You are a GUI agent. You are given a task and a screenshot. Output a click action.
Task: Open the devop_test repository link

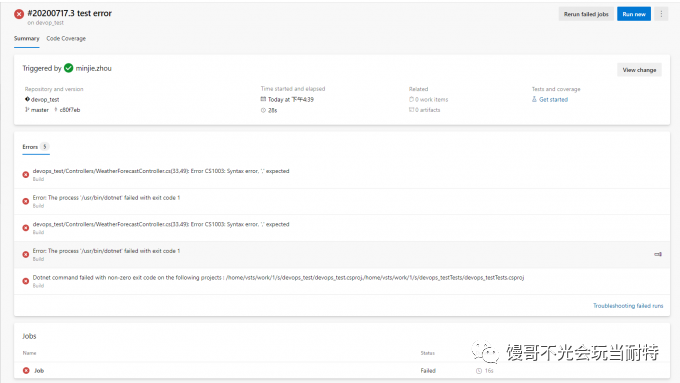45,99
